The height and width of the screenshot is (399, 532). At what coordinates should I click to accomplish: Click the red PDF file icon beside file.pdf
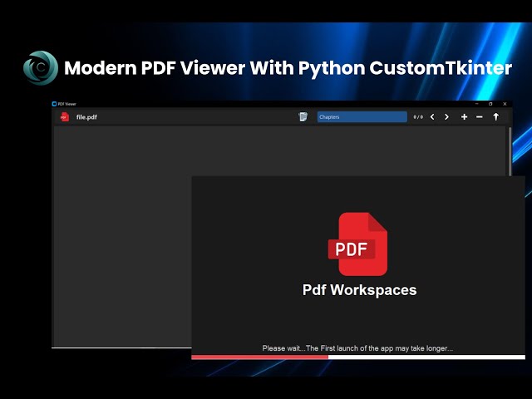tap(65, 116)
